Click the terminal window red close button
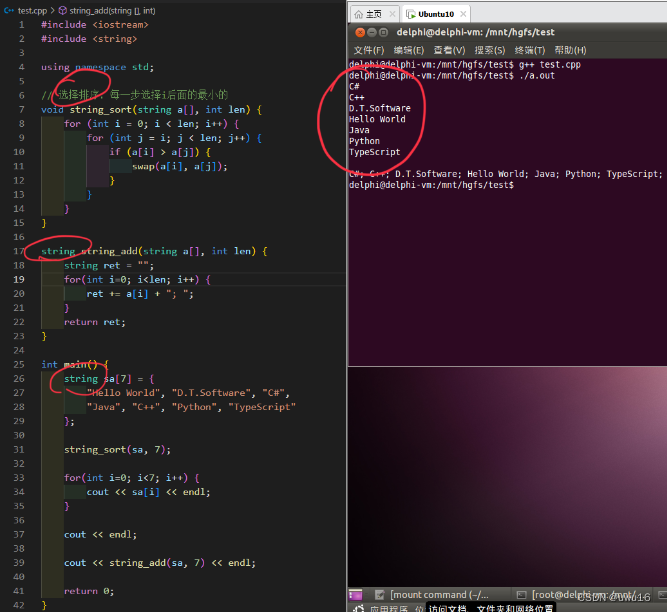Screen dimensions: 667x612 point(360,32)
